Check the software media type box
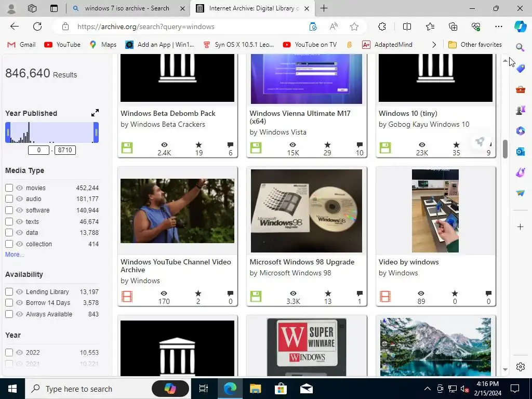Image resolution: width=532 pixels, height=399 pixels. click(x=9, y=210)
